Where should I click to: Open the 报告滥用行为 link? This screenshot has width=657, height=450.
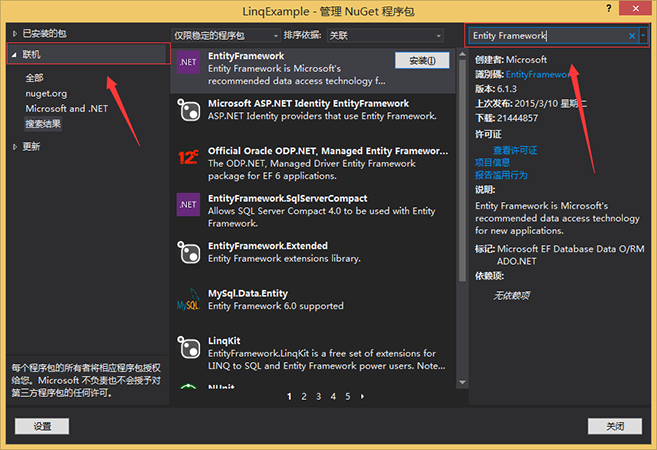501,175
